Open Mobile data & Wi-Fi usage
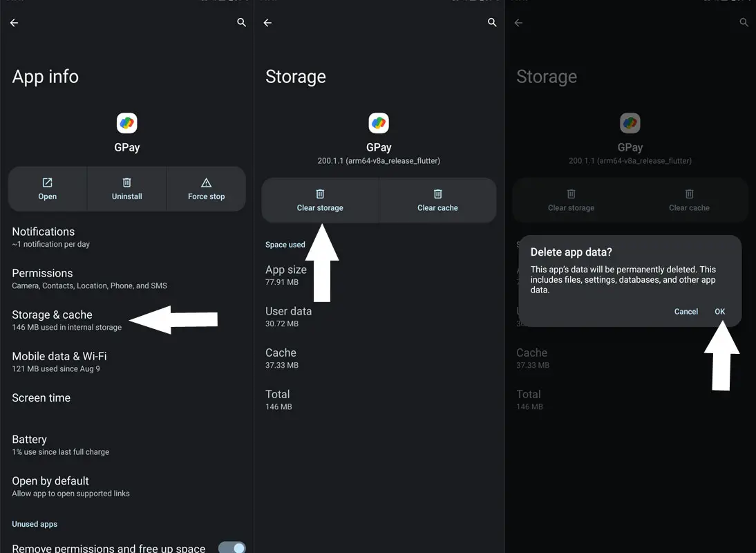The image size is (756, 553). coord(126,362)
